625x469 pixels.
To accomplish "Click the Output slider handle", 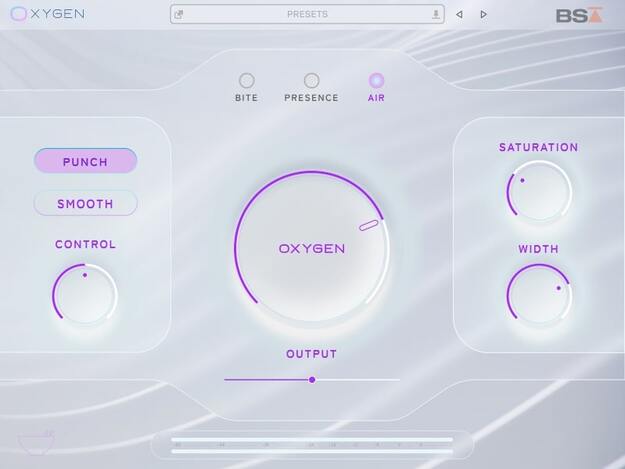I will (x=312, y=380).
